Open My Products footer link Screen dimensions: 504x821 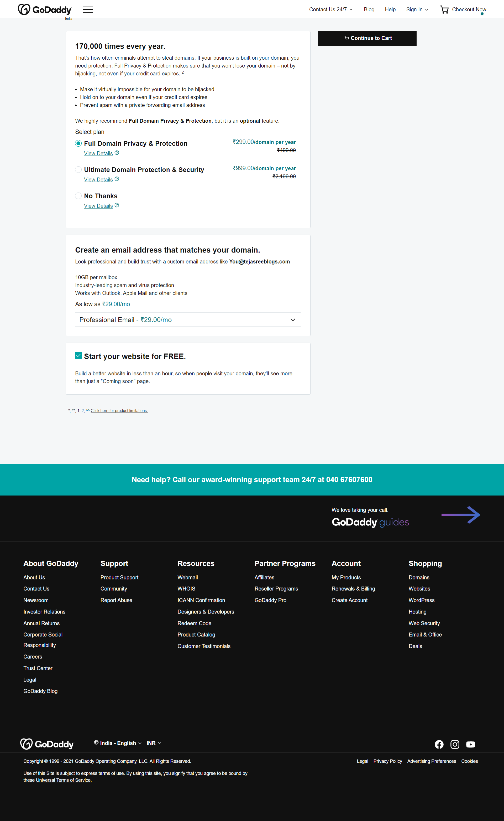[346, 577]
